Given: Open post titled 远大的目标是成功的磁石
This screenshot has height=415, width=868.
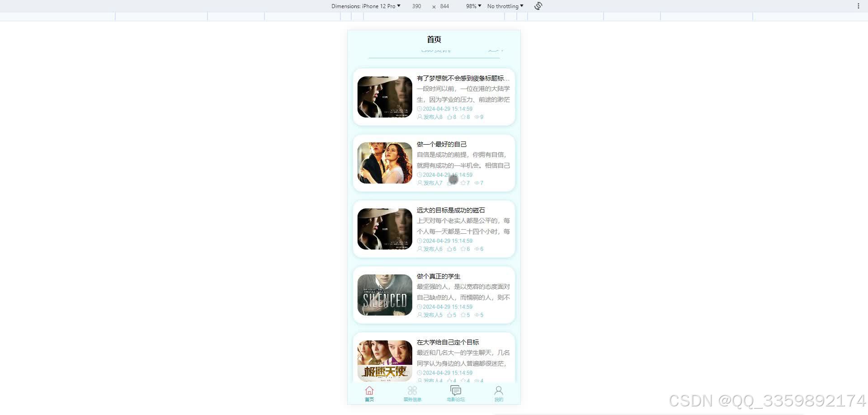Looking at the screenshot, I should pos(451,210).
